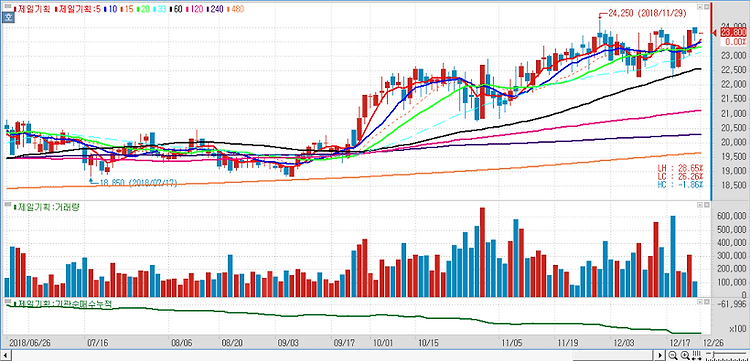Close the volume panel
Screen dimensions: 750x361
(706, 205)
